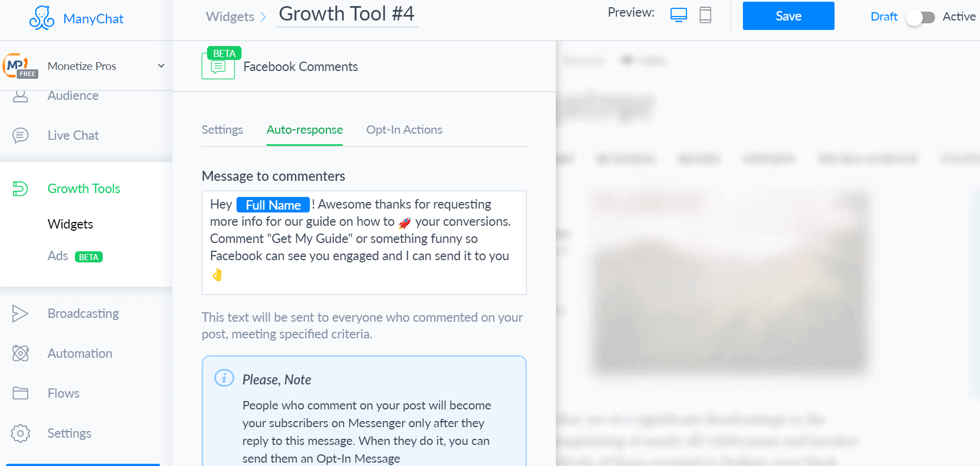Edit the Growth Tool #4 title field
This screenshot has width=980, height=466.
(347, 14)
